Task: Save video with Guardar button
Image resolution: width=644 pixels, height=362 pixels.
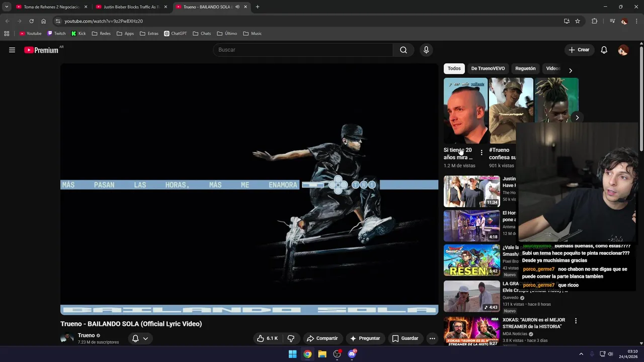Action: click(x=405, y=338)
